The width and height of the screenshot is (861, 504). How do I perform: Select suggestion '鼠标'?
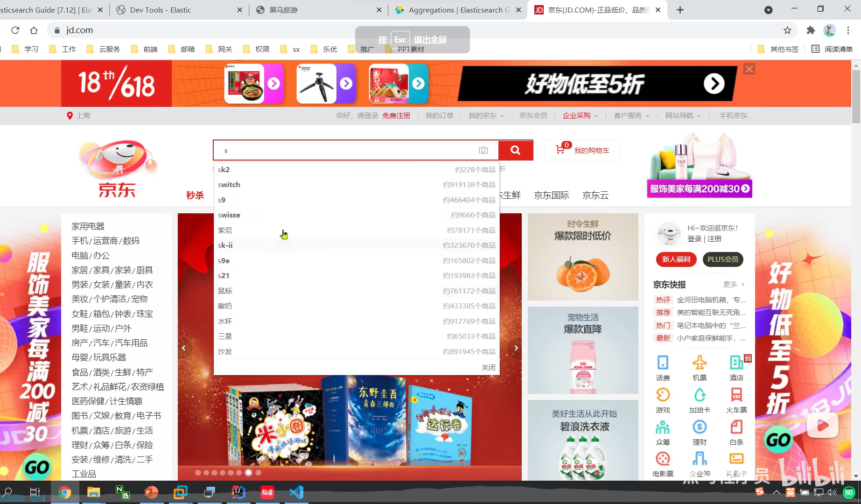click(x=357, y=291)
